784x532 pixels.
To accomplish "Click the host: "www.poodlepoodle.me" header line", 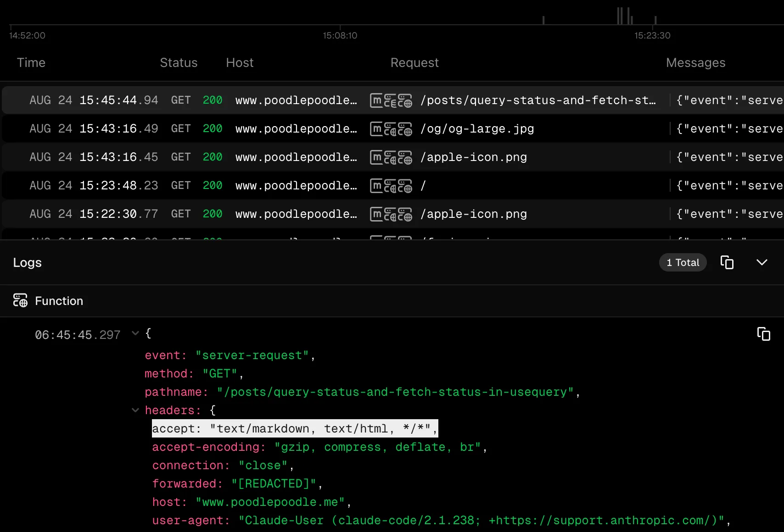I will (252, 502).
